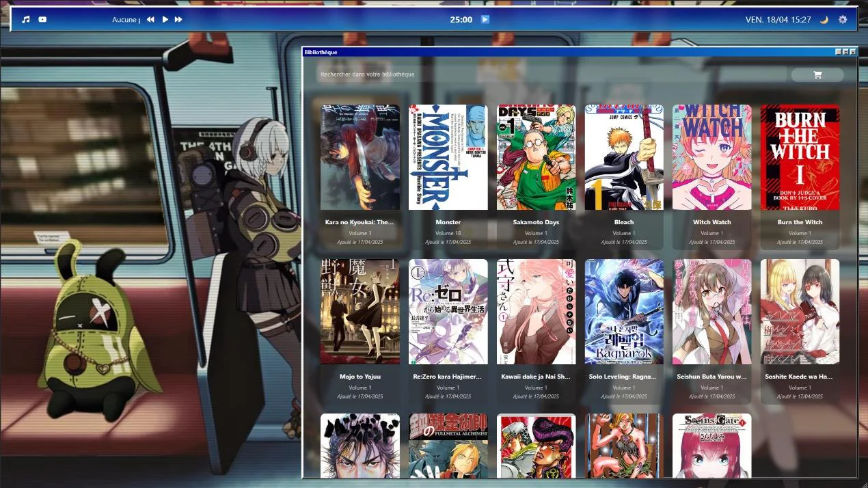
Task: Click the 25:00 timer display
Action: (x=461, y=20)
